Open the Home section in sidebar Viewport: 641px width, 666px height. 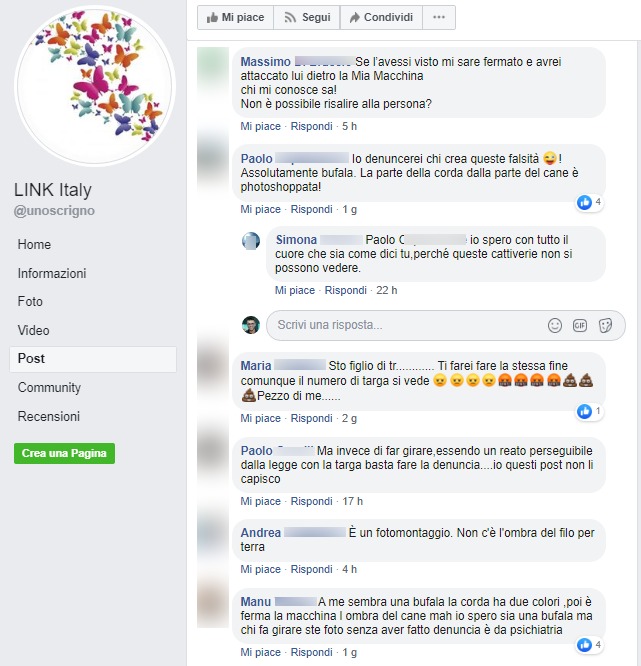34,245
